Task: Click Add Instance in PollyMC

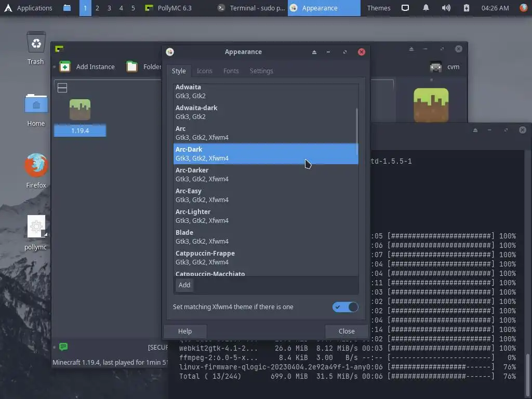Action: [x=87, y=66]
